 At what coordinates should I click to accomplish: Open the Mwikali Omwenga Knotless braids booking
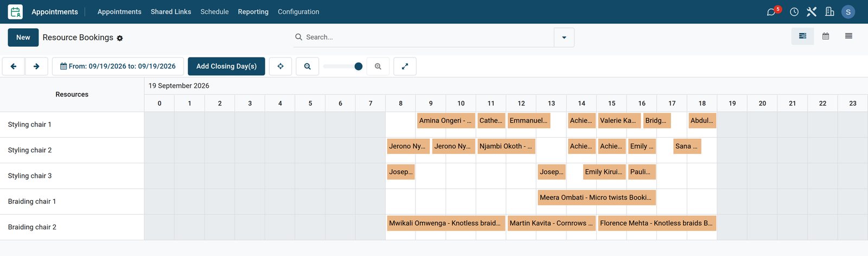(446, 223)
